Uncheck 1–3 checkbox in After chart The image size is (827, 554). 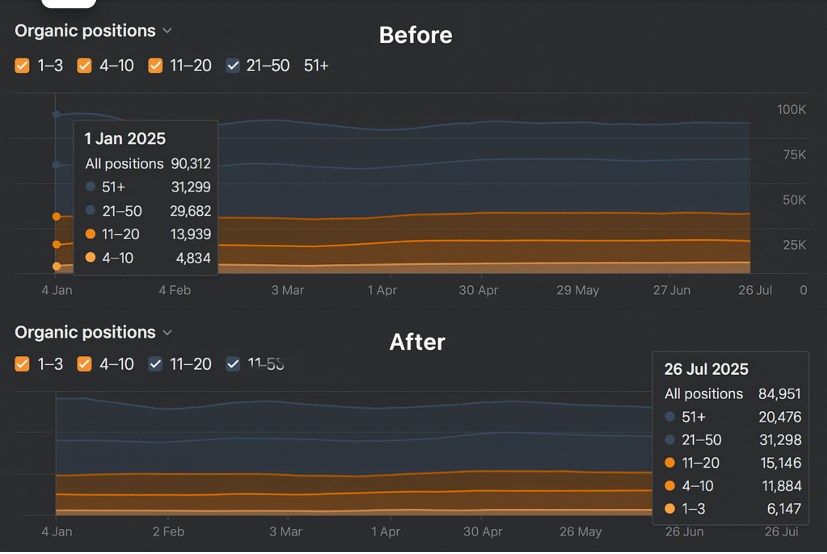22,365
